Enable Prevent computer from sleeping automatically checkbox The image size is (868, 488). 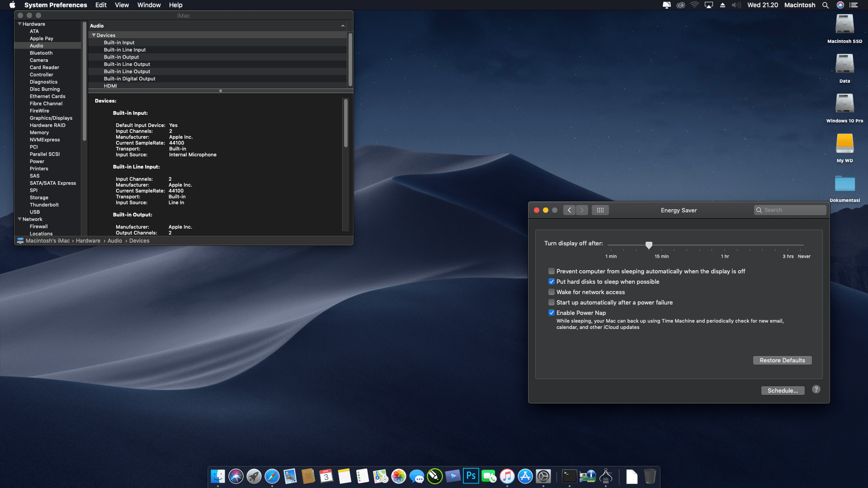pyautogui.click(x=552, y=271)
